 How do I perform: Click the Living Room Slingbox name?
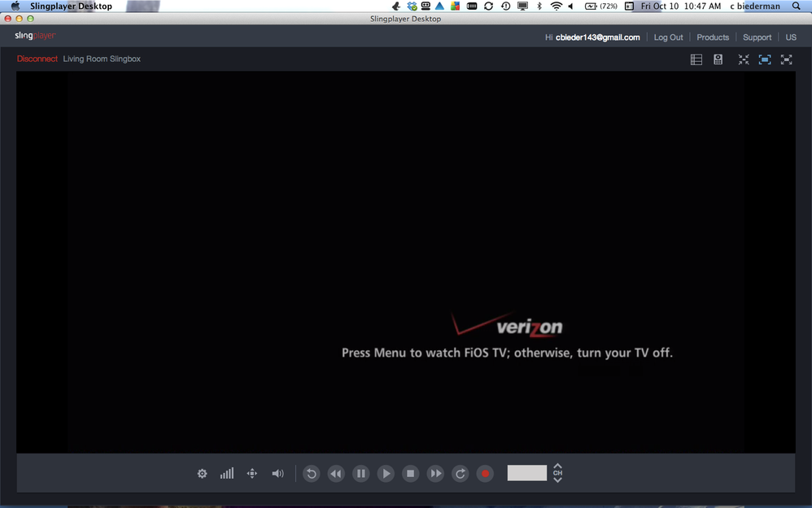[102, 59]
